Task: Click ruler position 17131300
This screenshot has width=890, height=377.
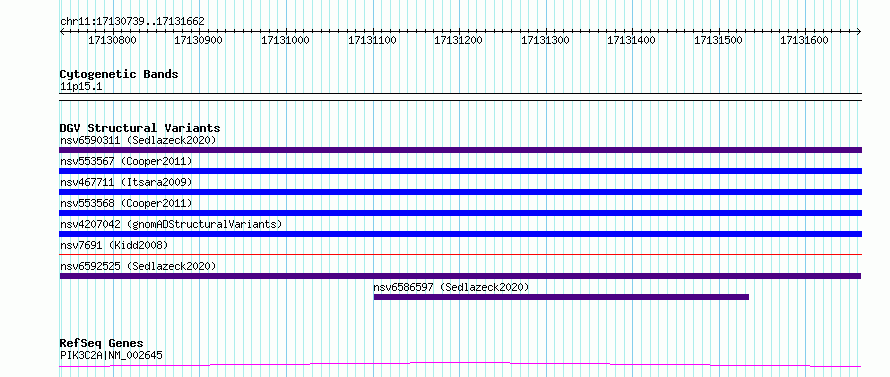Action: (x=545, y=41)
